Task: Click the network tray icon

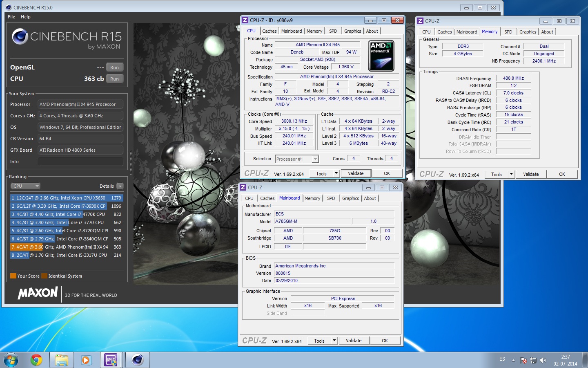Action: (x=533, y=360)
